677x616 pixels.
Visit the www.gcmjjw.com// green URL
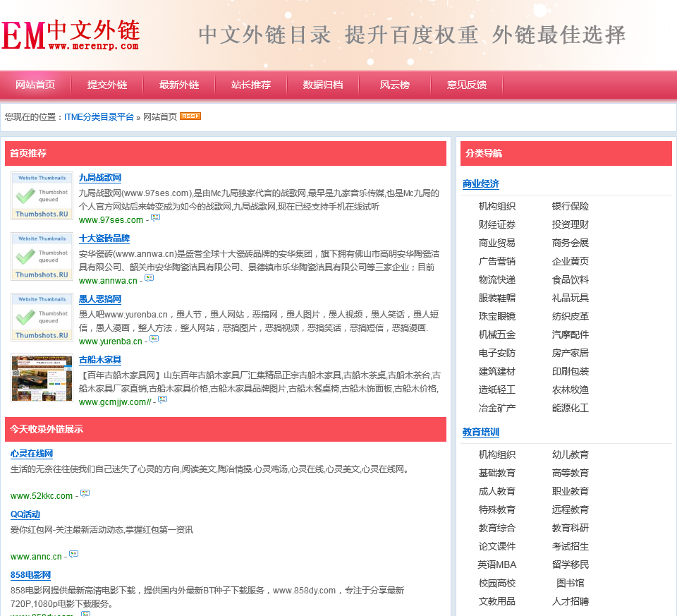115,402
